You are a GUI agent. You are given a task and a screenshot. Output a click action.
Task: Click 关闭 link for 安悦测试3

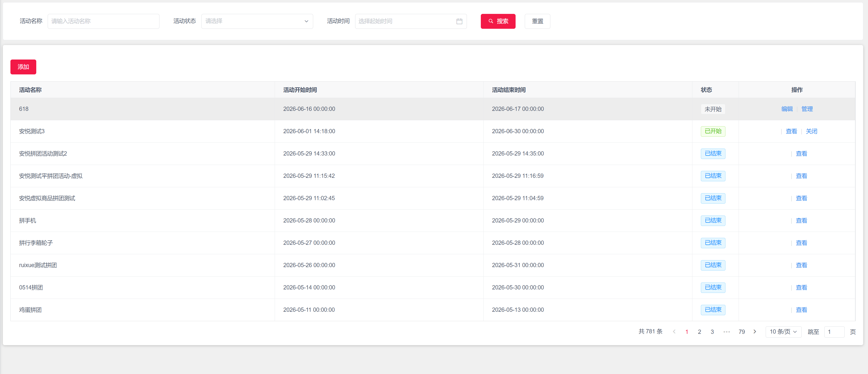tap(811, 131)
